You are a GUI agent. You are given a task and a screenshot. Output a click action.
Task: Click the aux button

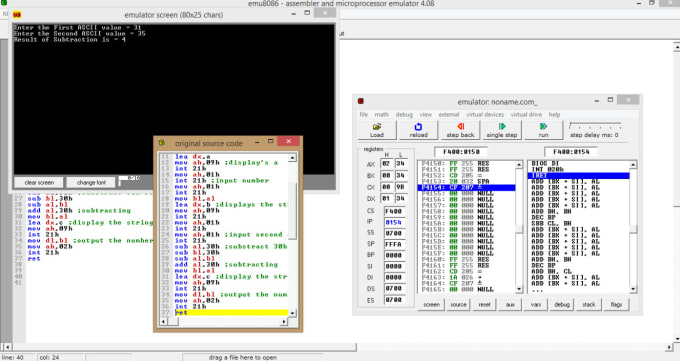coord(510,305)
